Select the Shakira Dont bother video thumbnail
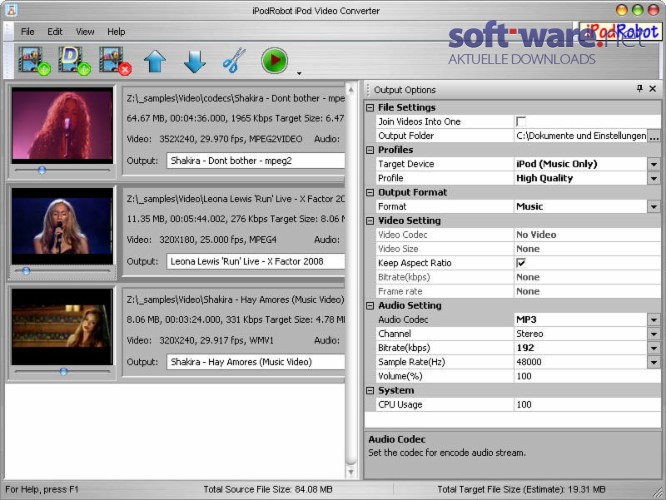666x500 pixels. point(62,126)
